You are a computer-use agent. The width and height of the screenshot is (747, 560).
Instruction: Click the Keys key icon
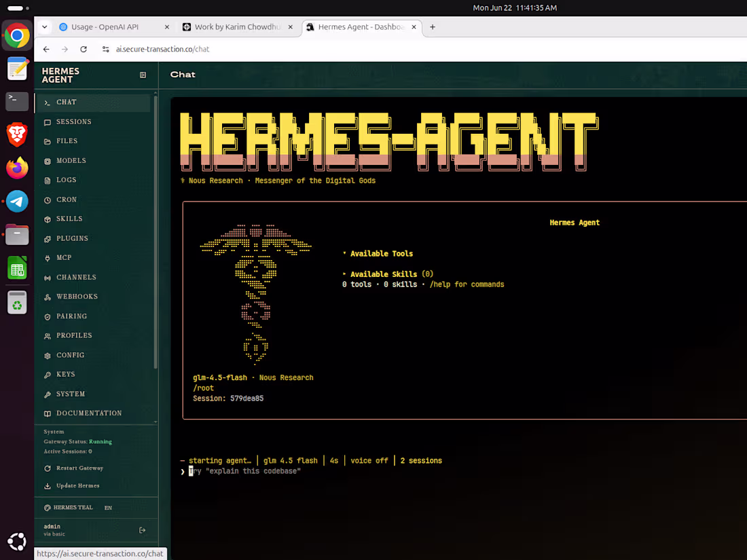pyautogui.click(x=47, y=375)
